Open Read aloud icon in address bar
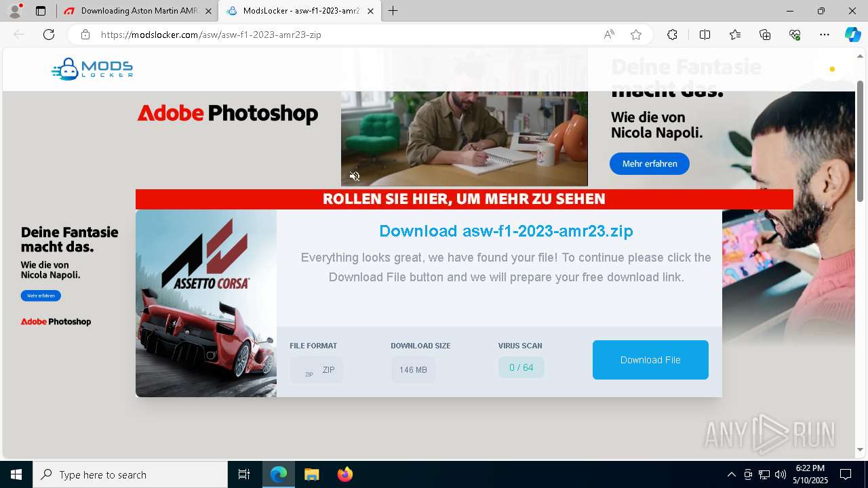Image resolution: width=868 pixels, height=488 pixels. point(609,35)
